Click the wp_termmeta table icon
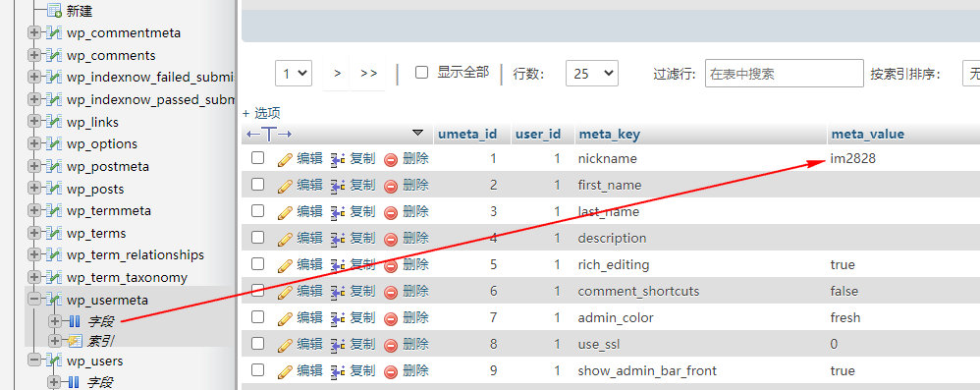980x390 pixels. pyautogui.click(x=54, y=210)
